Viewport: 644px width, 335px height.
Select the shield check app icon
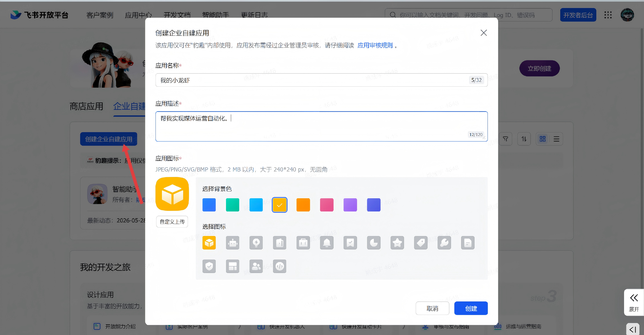pos(209,266)
